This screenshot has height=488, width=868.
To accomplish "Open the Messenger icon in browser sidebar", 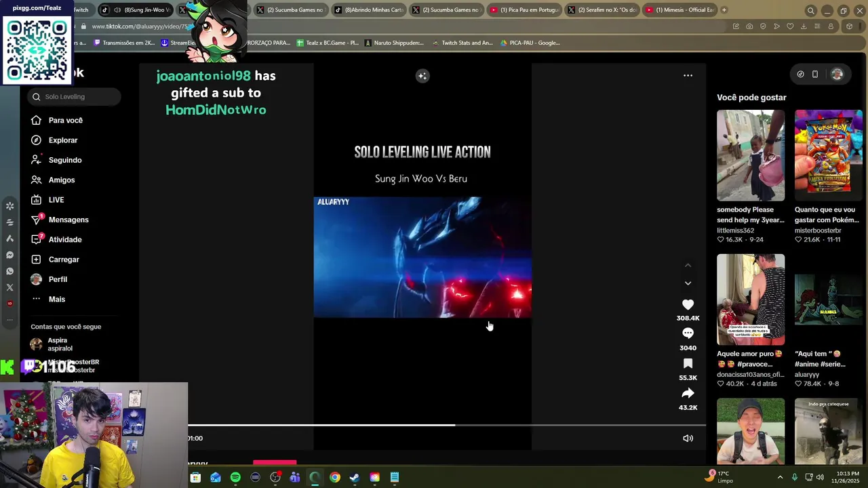I will (x=9, y=255).
